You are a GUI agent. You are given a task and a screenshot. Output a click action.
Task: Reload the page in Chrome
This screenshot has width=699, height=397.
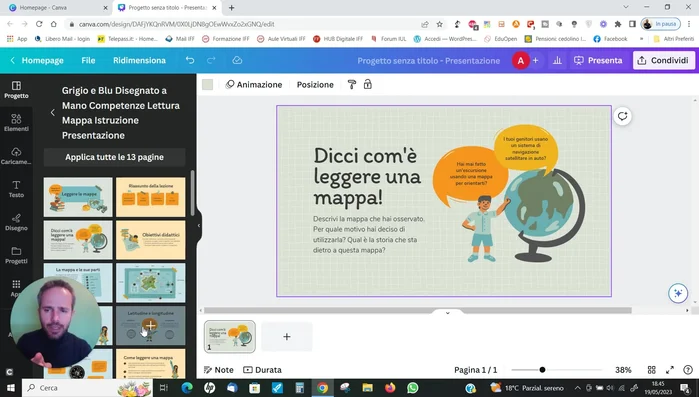tap(39, 24)
